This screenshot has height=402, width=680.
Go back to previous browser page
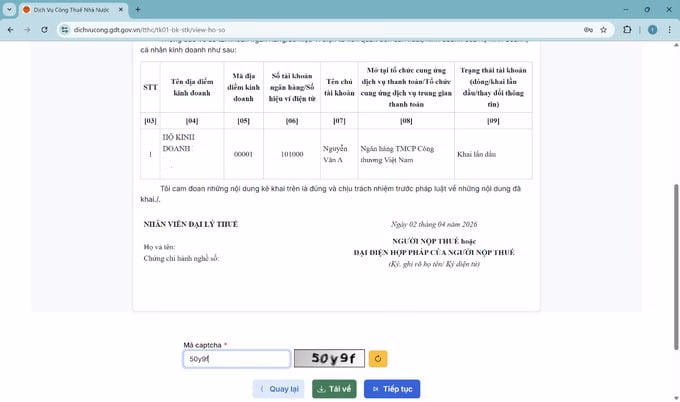pyautogui.click(x=10, y=30)
